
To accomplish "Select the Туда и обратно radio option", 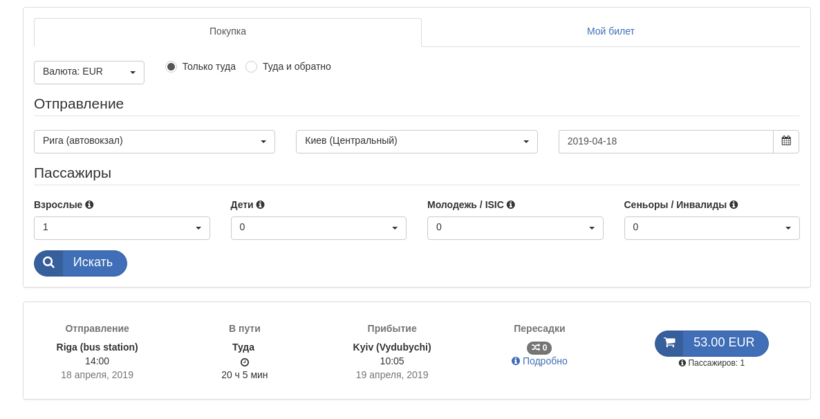I will (x=251, y=67).
